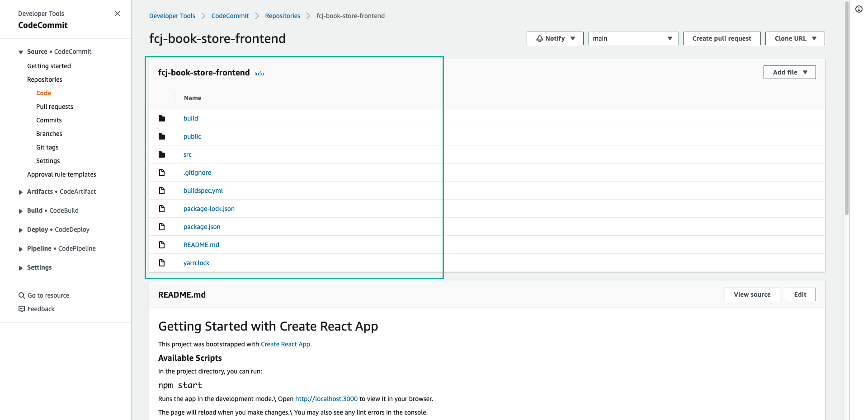
Task: Open the main branch selector dropdown
Action: point(633,38)
